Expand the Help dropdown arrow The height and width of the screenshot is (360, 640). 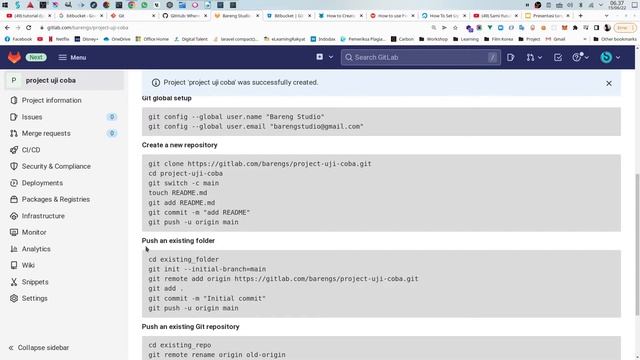(587, 58)
